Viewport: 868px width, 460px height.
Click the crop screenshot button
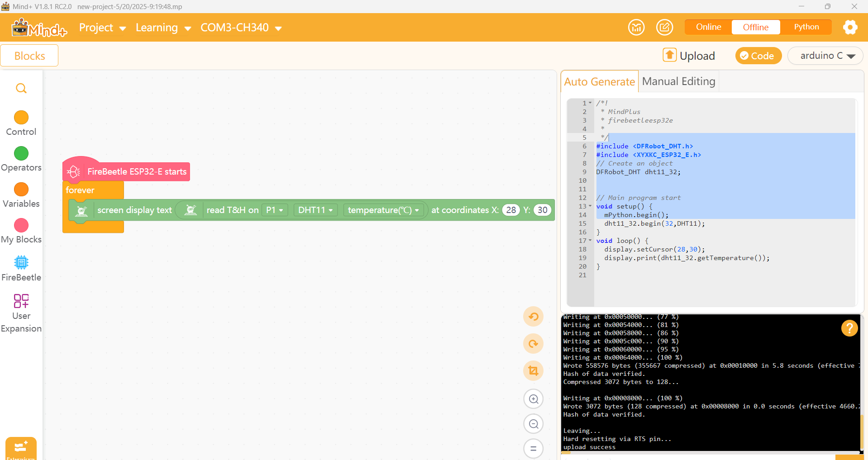pyautogui.click(x=533, y=371)
